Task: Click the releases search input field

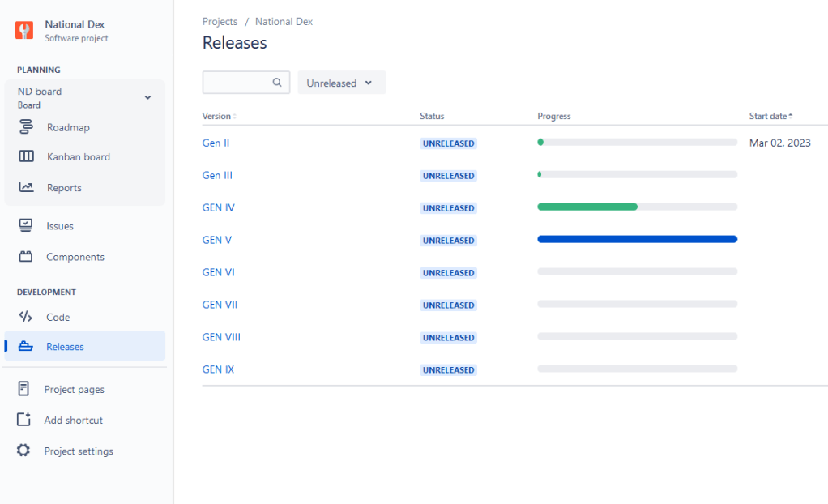Action: pyautogui.click(x=237, y=82)
